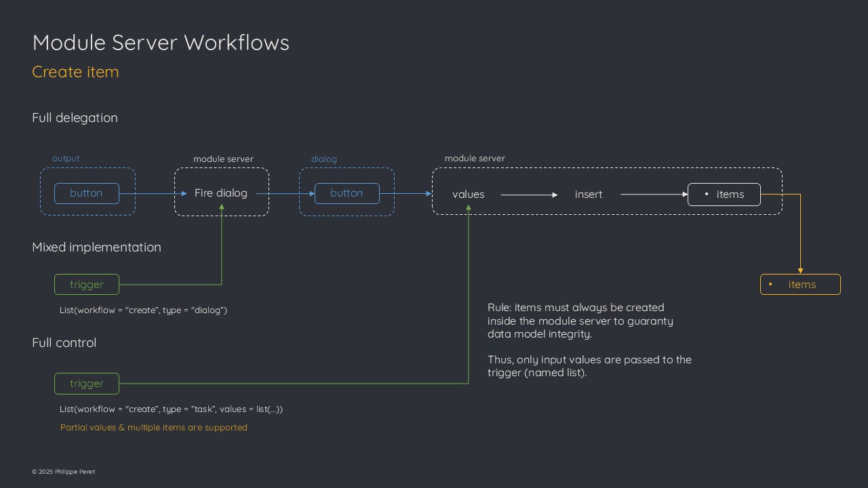Click the List code line with type dialog
This screenshot has width=868, height=488.
pyautogui.click(x=143, y=310)
